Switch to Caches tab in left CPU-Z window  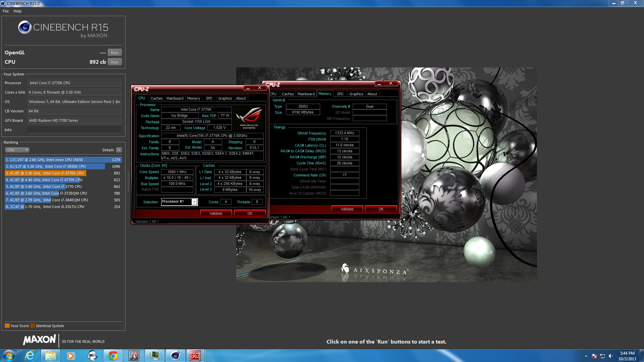156,98
